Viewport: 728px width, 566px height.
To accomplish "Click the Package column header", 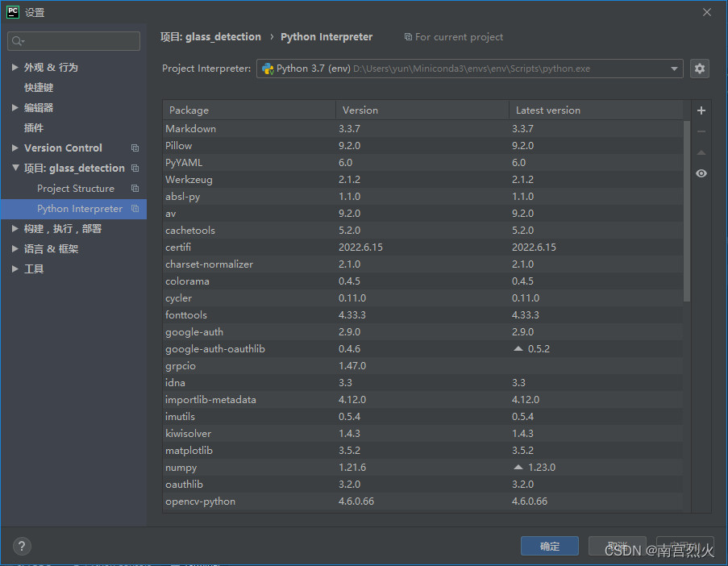I will (249, 110).
